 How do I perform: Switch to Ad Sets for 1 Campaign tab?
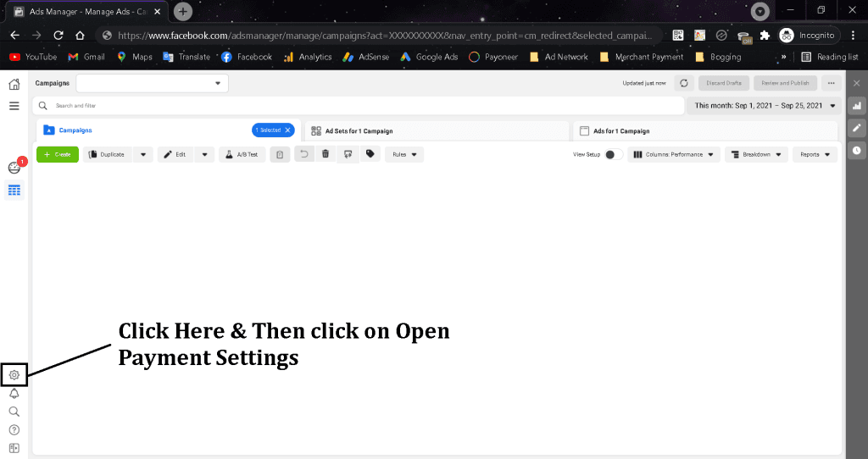click(x=437, y=131)
